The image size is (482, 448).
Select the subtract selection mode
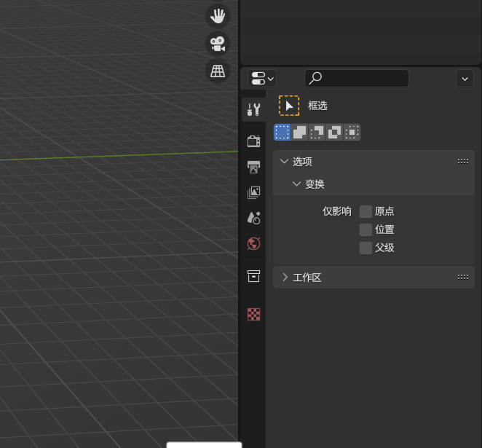(x=317, y=133)
